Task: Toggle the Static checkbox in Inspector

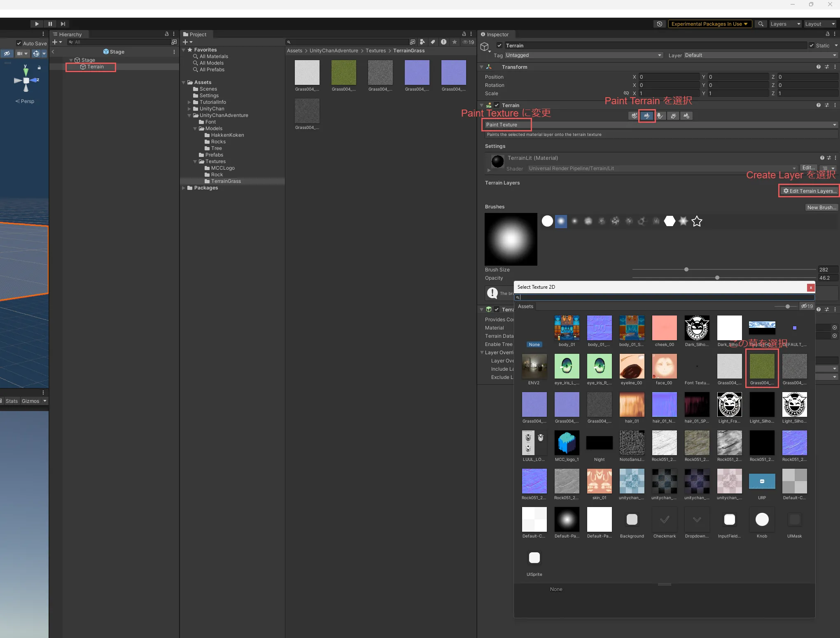Action: tap(812, 46)
